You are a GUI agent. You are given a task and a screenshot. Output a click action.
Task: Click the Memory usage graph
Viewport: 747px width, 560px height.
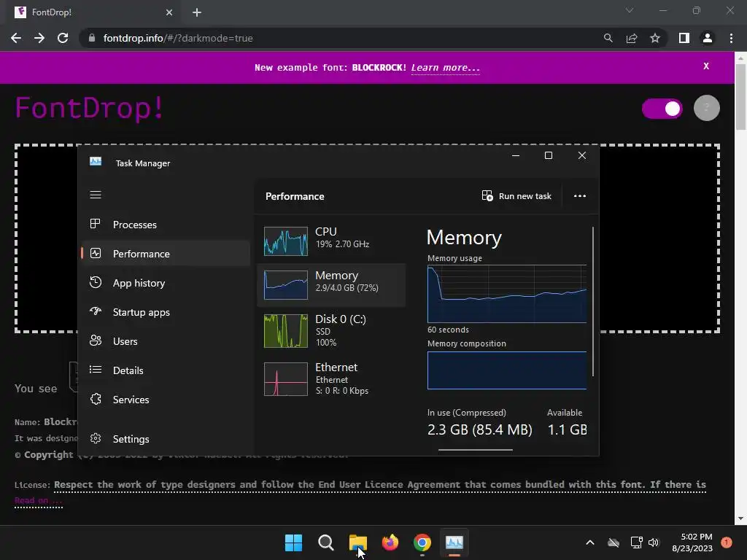tap(507, 294)
